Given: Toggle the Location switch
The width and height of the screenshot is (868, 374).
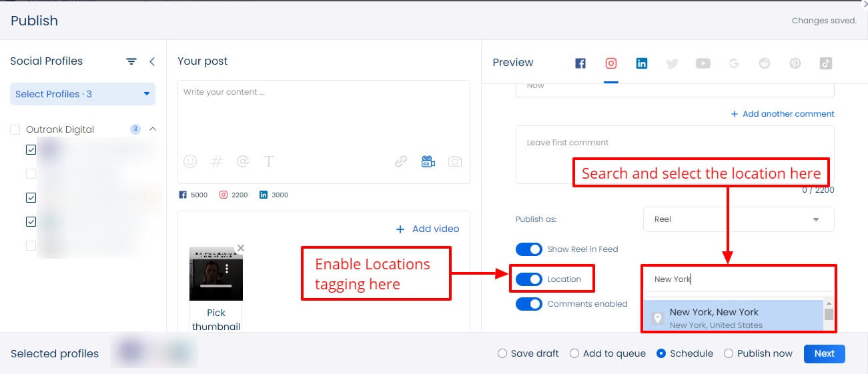Looking at the screenshot, I should (x=529, y=279).
